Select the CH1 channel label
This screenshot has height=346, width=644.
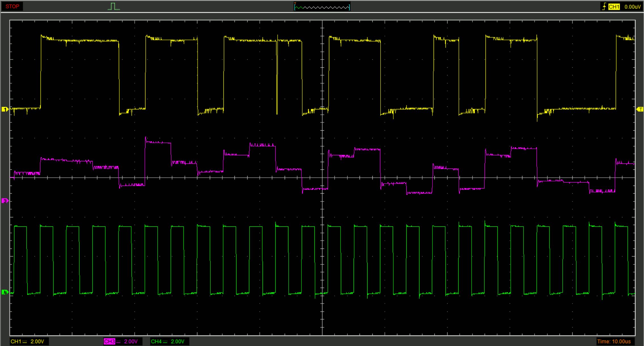(16, 341)
